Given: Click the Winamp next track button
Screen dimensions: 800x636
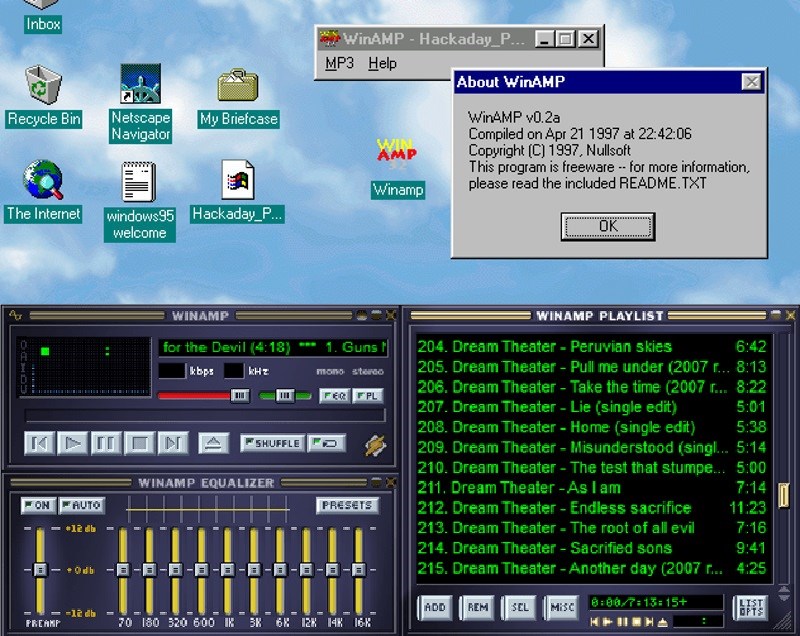Looking at the screenshot, I should coord(173,443).
